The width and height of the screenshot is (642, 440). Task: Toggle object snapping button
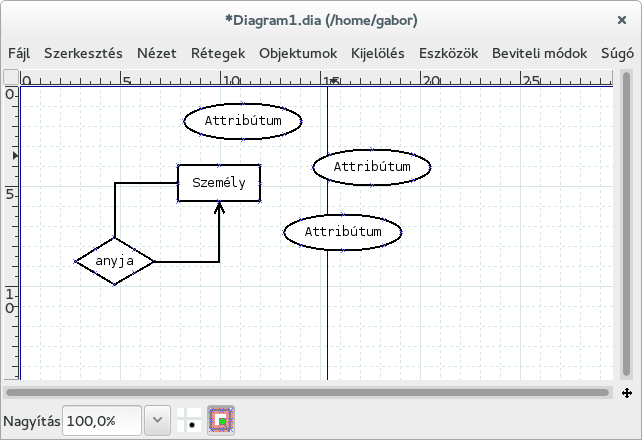coord(220,422)
